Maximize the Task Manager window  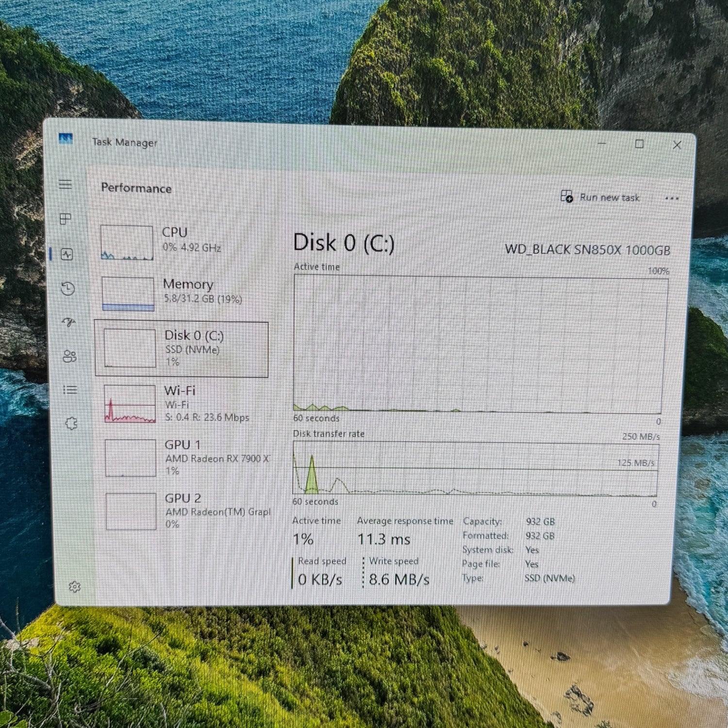pos(640,144)
